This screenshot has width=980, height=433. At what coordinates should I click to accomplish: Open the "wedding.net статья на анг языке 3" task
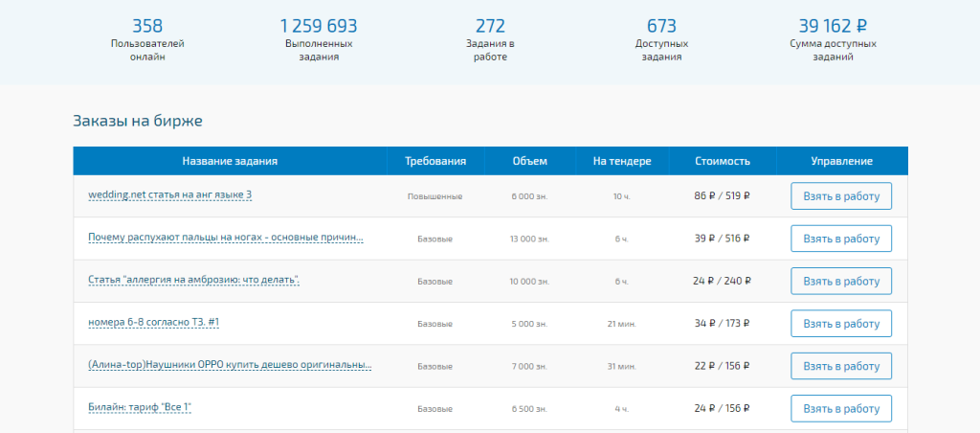click(169, 195)
